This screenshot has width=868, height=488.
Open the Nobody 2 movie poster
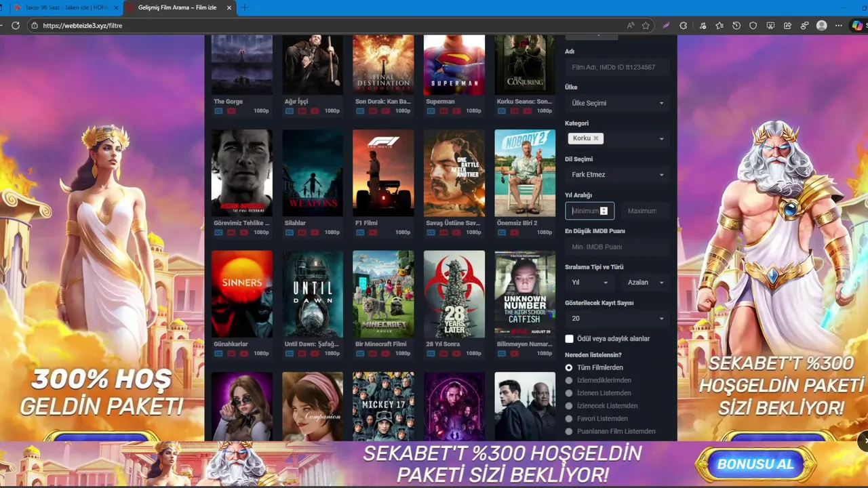[525, 173]
